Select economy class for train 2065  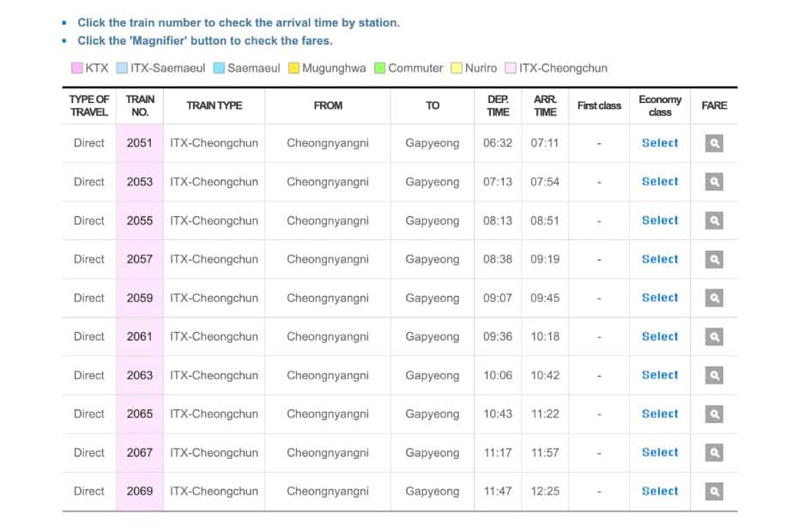coord(660,414)
